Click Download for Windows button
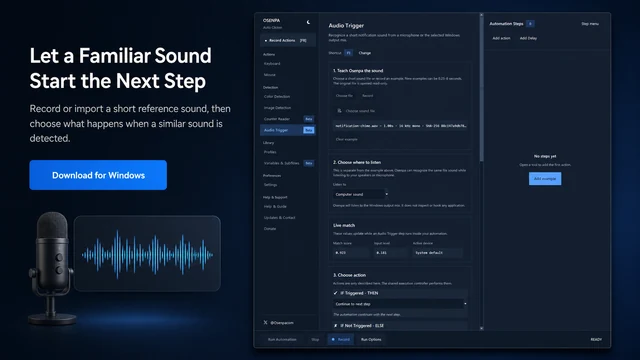640x360 pixels. [x=98, y=175]
